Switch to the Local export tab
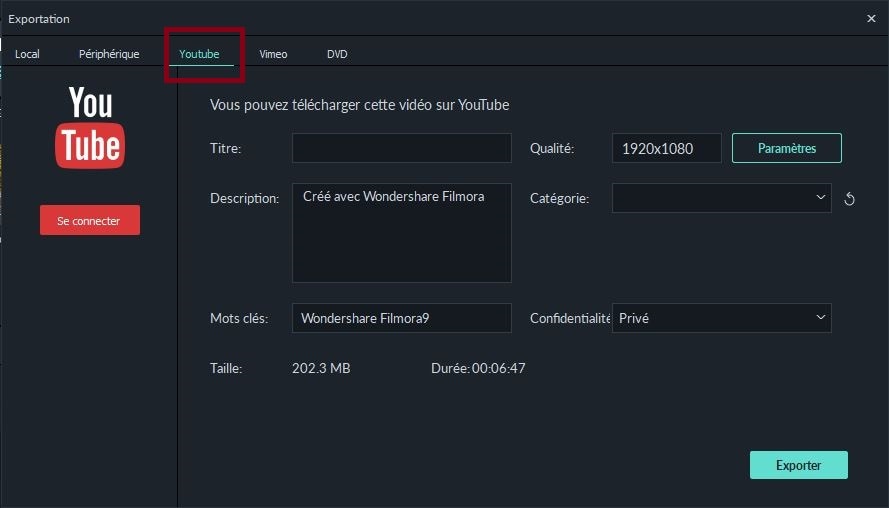889x508 pixels. tap(27, 54)
